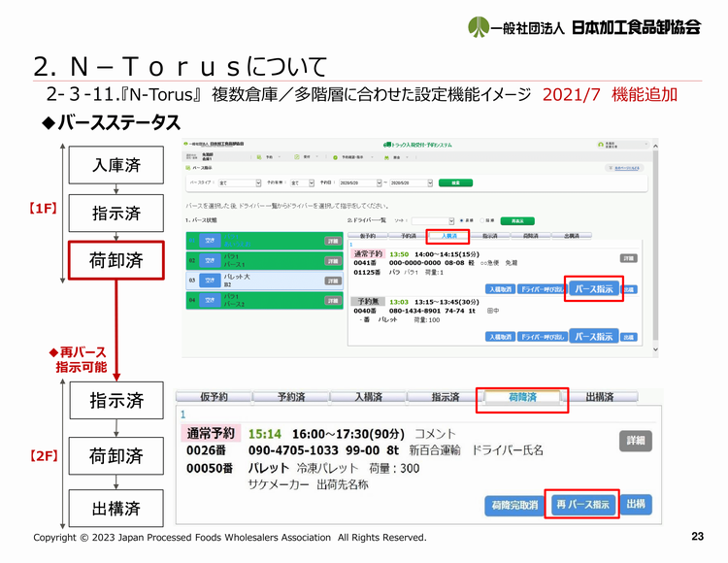Open the end date dropdown after the tilde

[x=412, y=182]
